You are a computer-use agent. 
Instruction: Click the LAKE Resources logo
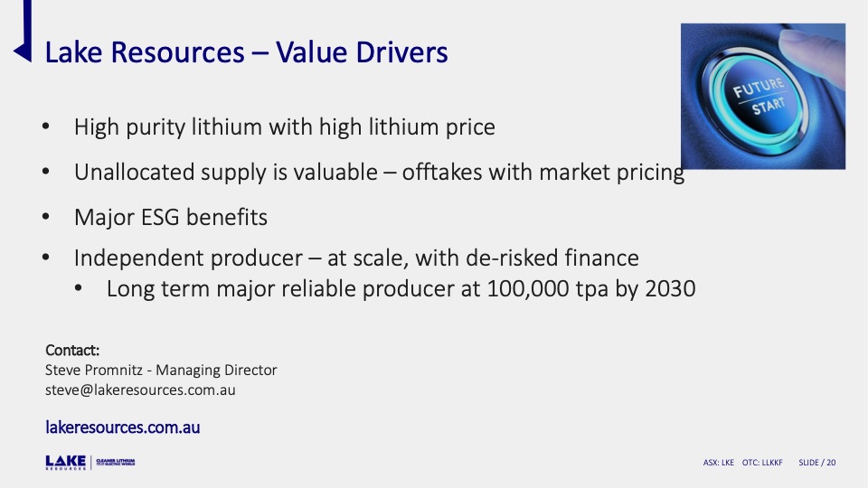(65, 463)
